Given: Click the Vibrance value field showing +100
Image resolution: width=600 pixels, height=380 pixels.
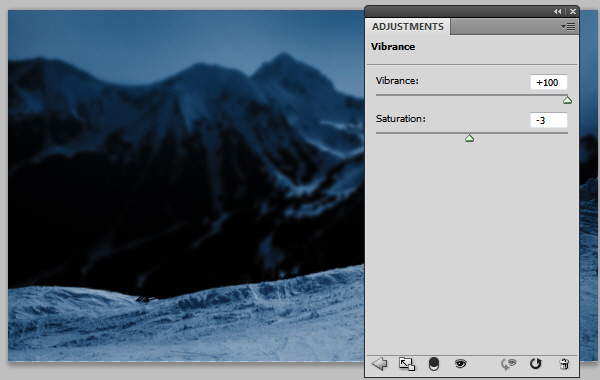Looking at the screenshot, I should [549, 82].
